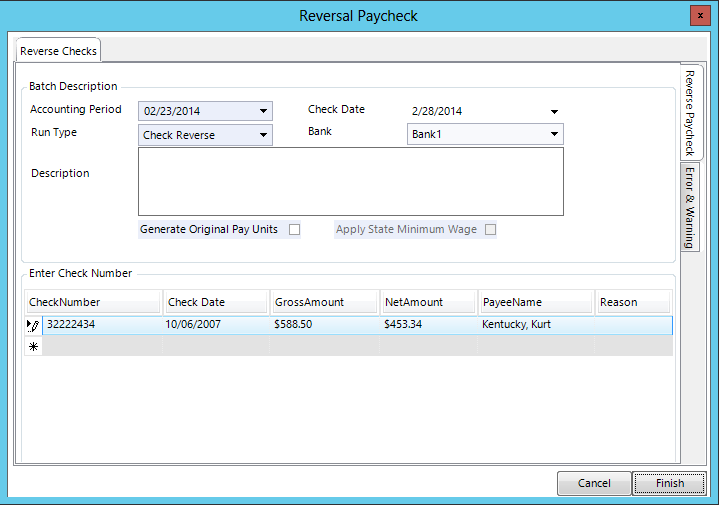The height and width of the screenshot is (505, 719).
Task: Click the PayeeName column header
Action: [536, 302]
